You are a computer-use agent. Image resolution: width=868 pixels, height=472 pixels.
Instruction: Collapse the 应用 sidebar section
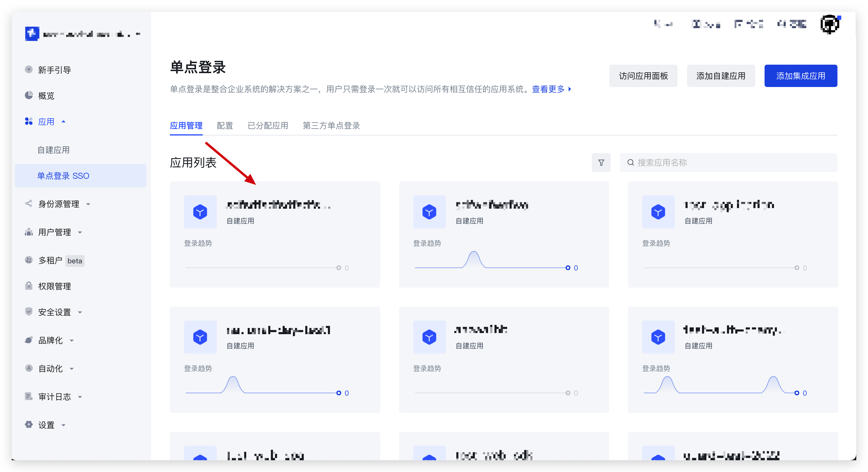(x=63, y=121)
